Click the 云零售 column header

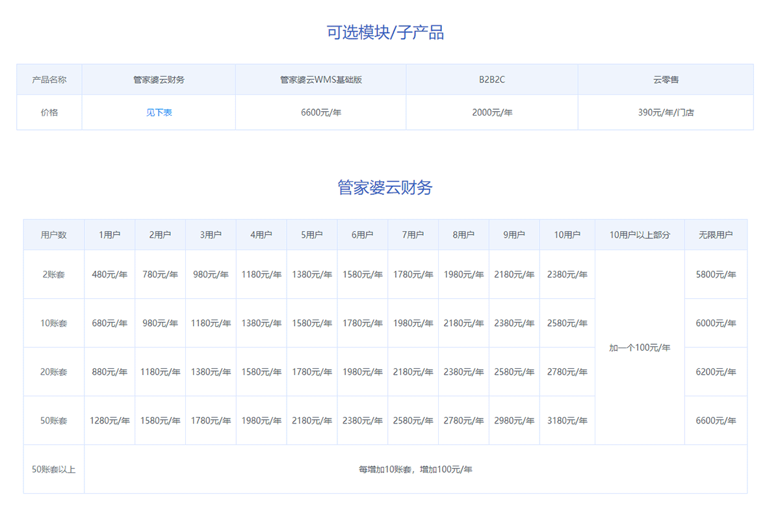(x=666, y=80)
